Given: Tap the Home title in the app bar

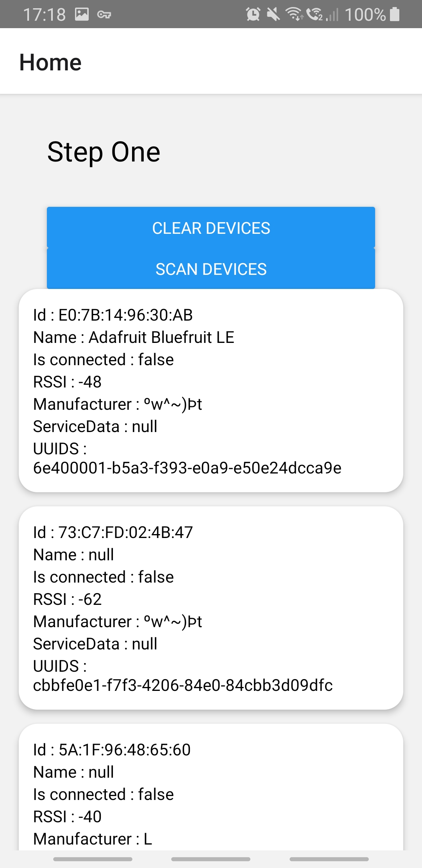Looking at the screenshot, I should click(50, 61).
